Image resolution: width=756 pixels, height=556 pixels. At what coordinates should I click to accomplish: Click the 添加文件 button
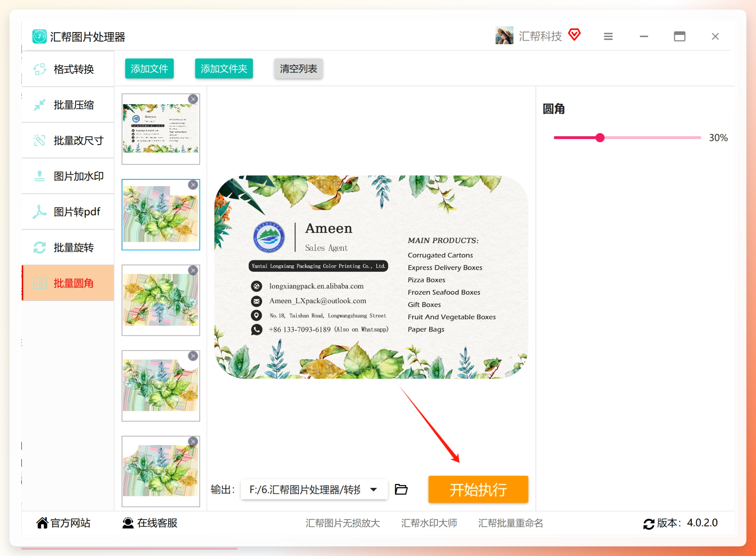click(149, 69)
